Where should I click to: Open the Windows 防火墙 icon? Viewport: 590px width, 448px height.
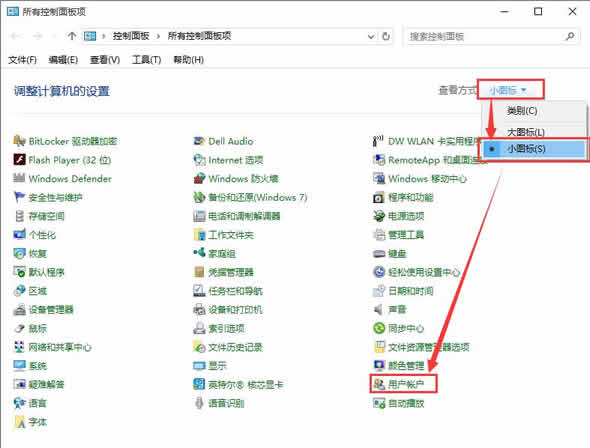point(199,178)
